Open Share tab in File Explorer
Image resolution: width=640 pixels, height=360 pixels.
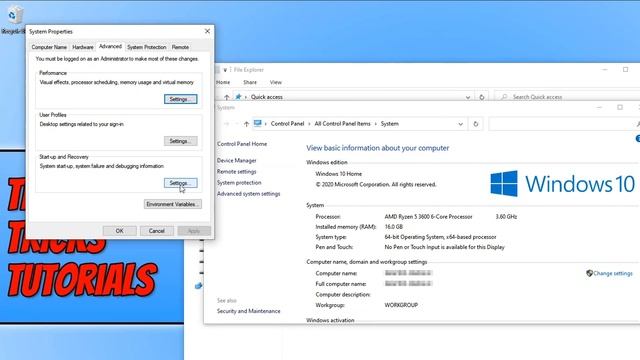(250, 82)
